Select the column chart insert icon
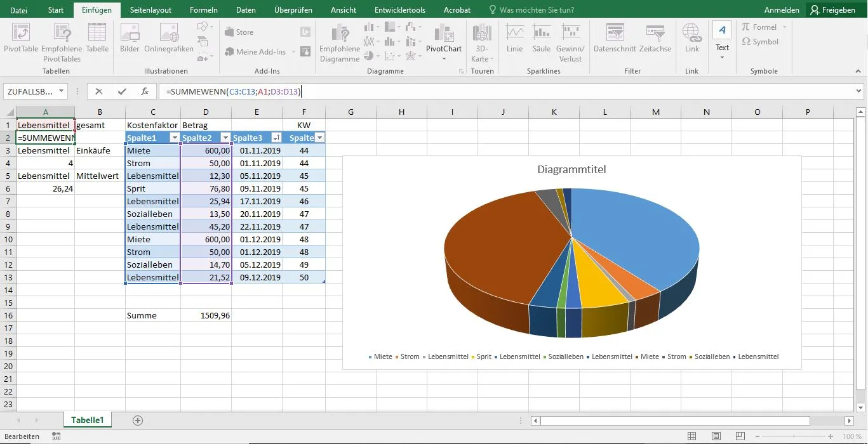The height and width of the screenshot is (444, 868). coord(368,27)
